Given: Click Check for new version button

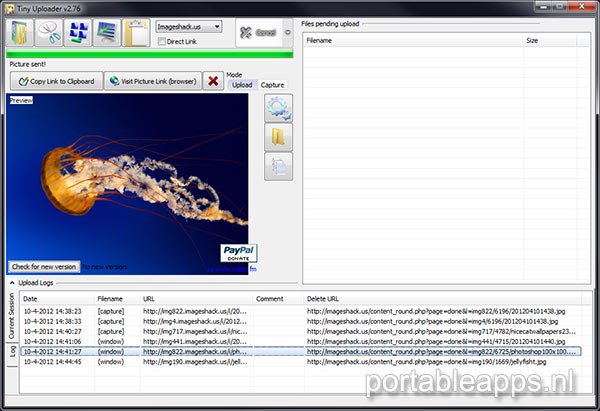Looking at the screenshot, I should pyautogui.click(x=44, y=267).
